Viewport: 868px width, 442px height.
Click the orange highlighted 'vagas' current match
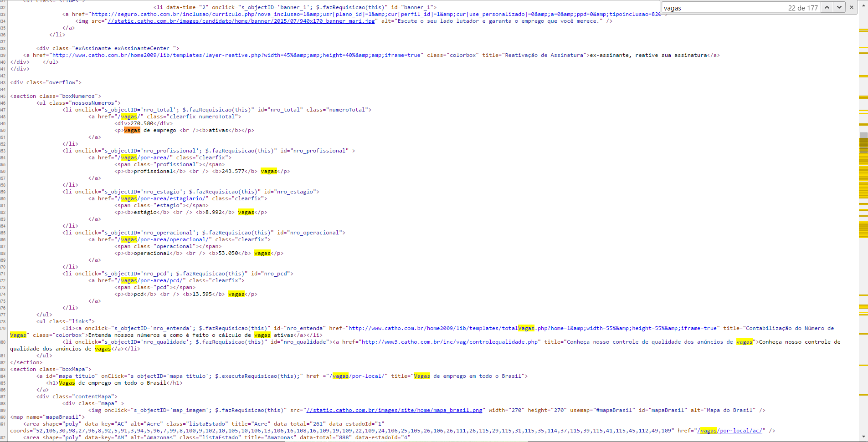click(132, 130)
